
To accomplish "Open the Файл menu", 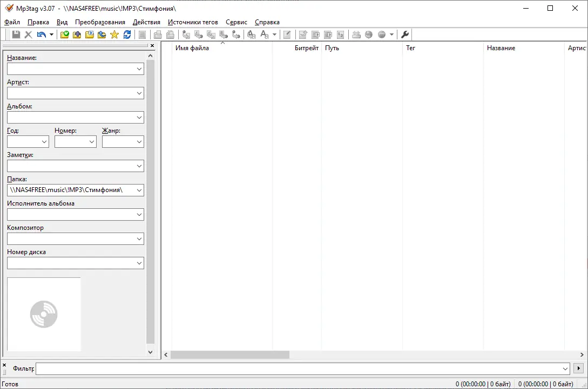I will click(x=12, y=22).
